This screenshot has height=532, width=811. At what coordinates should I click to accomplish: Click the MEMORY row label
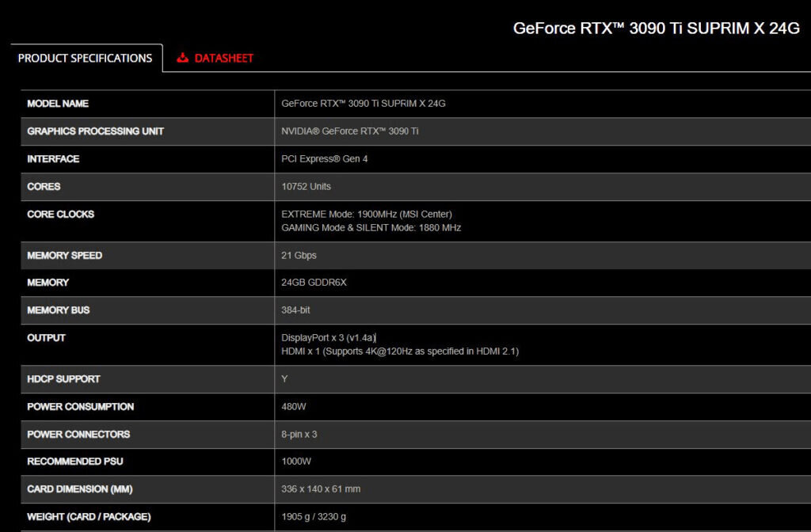click(x=48, y=283)
